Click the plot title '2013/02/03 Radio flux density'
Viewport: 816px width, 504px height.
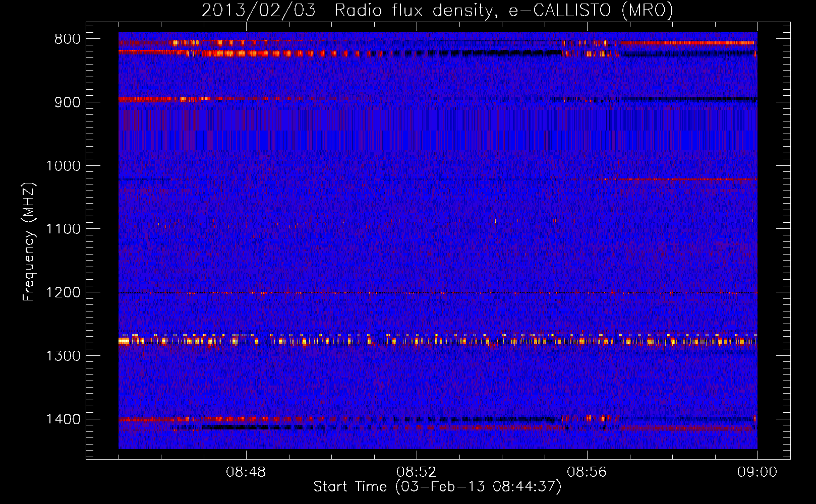pyautogui.click(x=437, y=10)
